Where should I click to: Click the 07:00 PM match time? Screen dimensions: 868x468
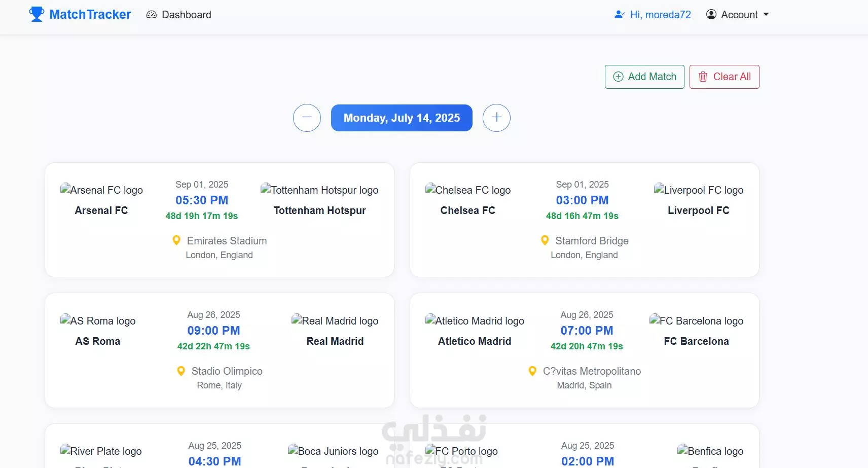click(x=587, y=331)
